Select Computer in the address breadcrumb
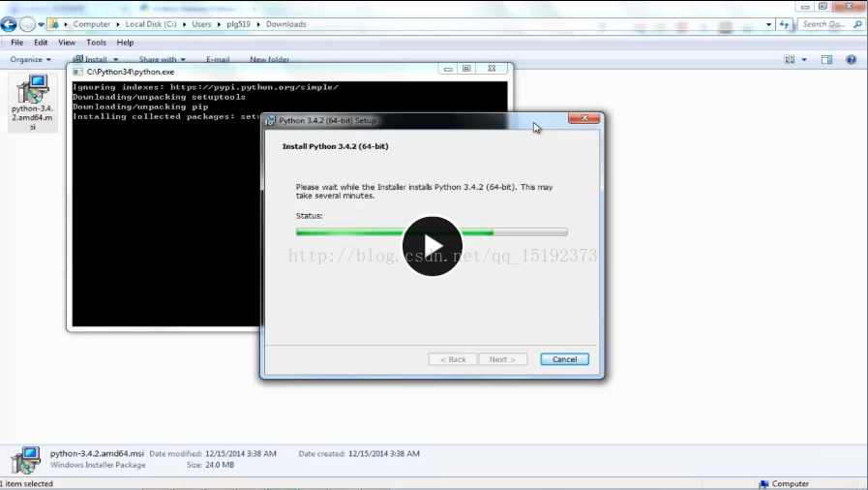868x490 pixels. pos(91,24)
